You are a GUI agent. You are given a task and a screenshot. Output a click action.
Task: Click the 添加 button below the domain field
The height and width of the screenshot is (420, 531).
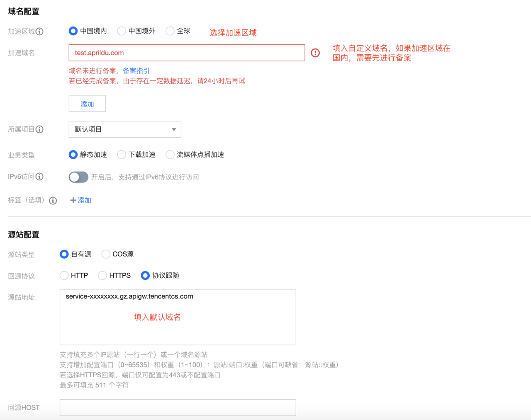click(87, 103)
